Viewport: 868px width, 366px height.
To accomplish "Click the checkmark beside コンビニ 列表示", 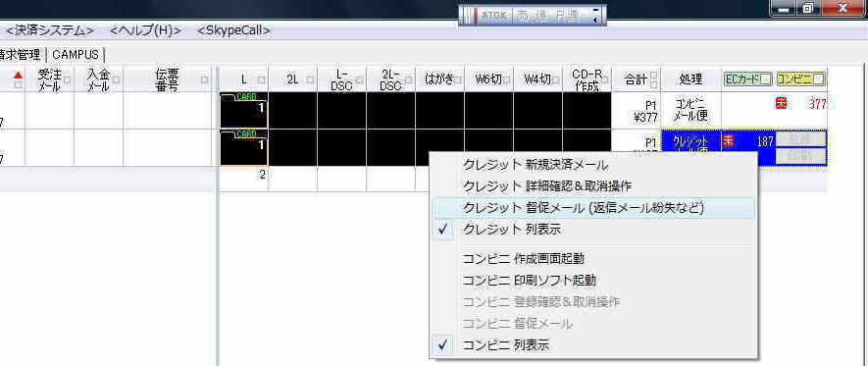I will pyautogui.click(x=442, y=345).
